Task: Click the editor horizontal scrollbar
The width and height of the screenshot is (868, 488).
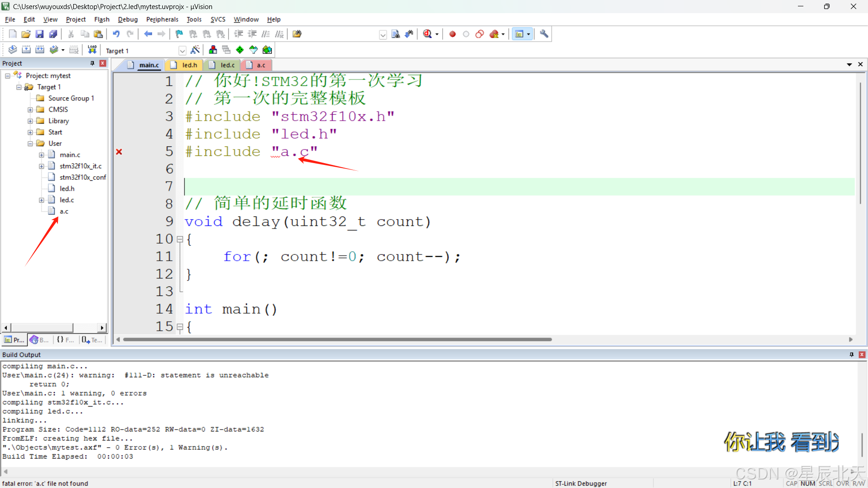Action: click(337, 339)
